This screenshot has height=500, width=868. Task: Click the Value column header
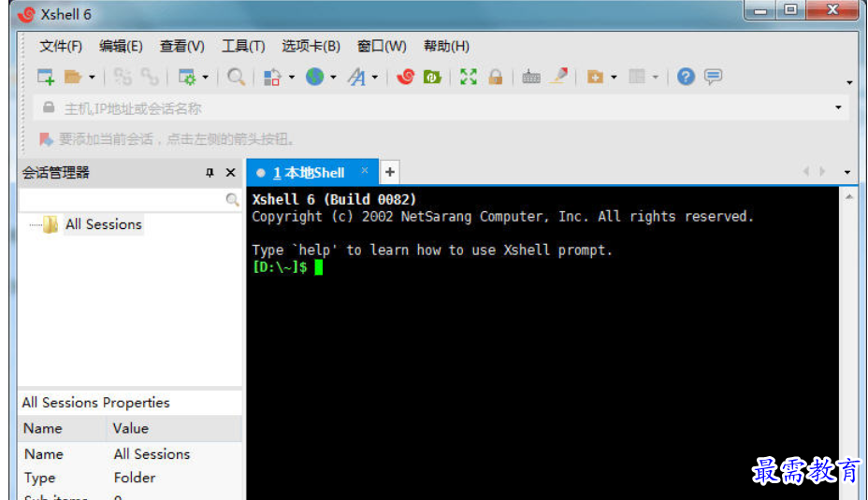(174, 428)
